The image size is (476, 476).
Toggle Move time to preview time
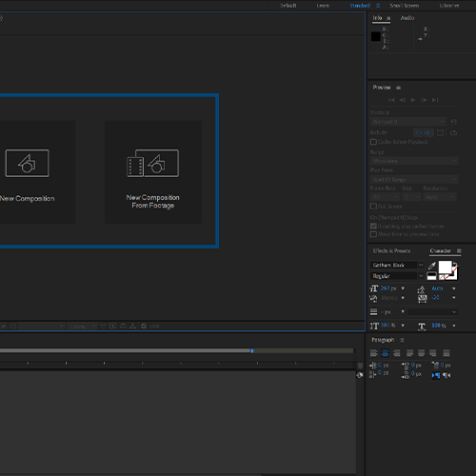click(x=374, y=234)
